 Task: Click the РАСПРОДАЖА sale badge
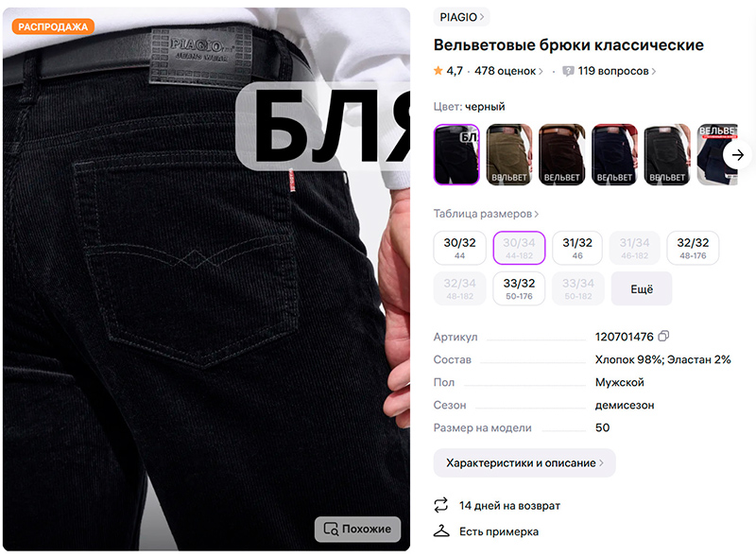(53, 26)
